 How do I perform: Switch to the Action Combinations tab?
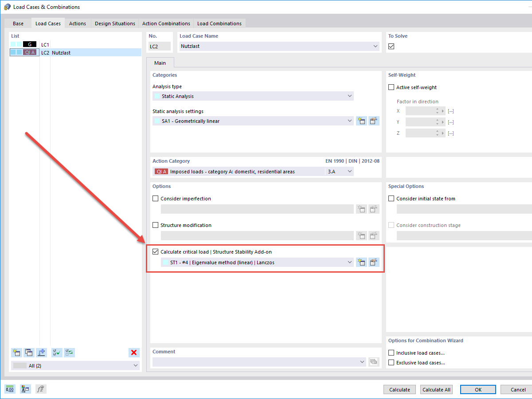[166, 23]
